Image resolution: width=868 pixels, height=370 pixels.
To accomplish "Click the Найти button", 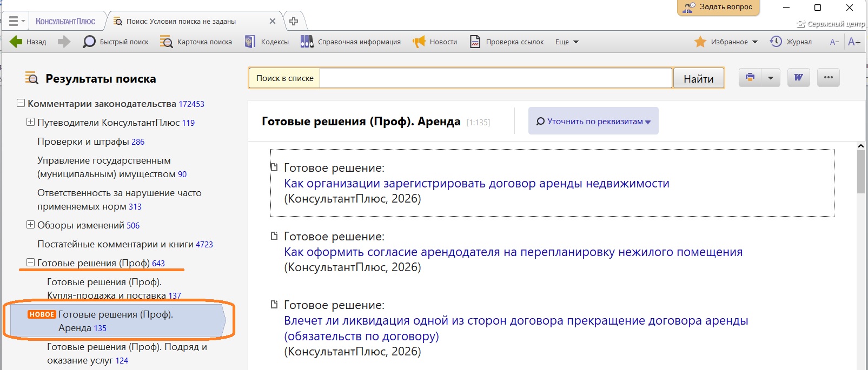I will (699, 79).
